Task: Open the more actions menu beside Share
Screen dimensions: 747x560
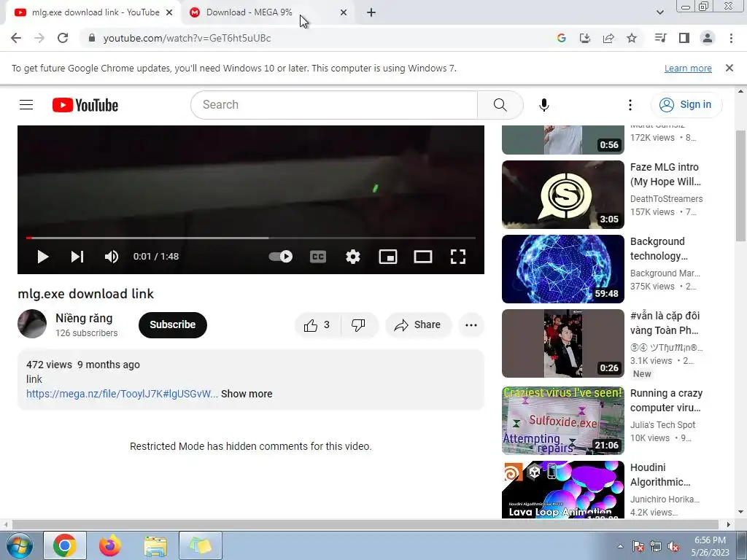Action: click(x=471, y=325)
